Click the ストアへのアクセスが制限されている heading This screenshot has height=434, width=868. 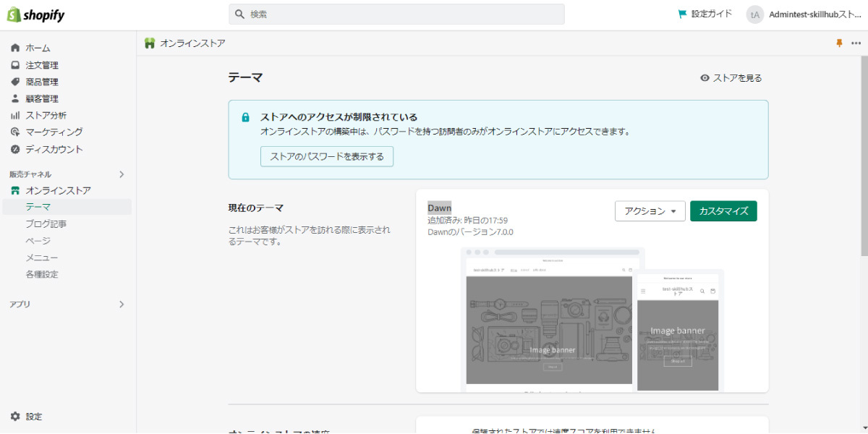coord(339,117)
